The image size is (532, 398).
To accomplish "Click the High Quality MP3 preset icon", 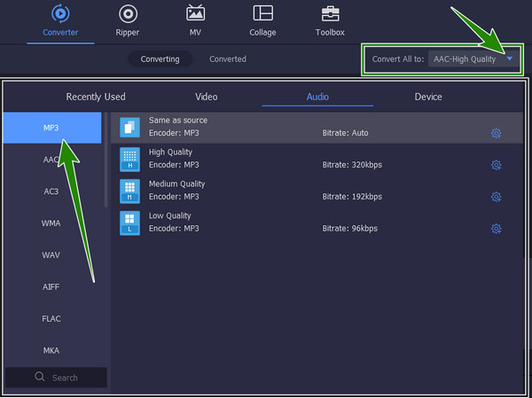I will [x=129, y=160].
